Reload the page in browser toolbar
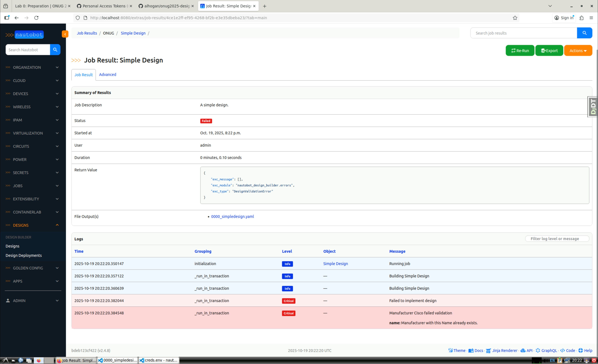 [x=36, y=18]
